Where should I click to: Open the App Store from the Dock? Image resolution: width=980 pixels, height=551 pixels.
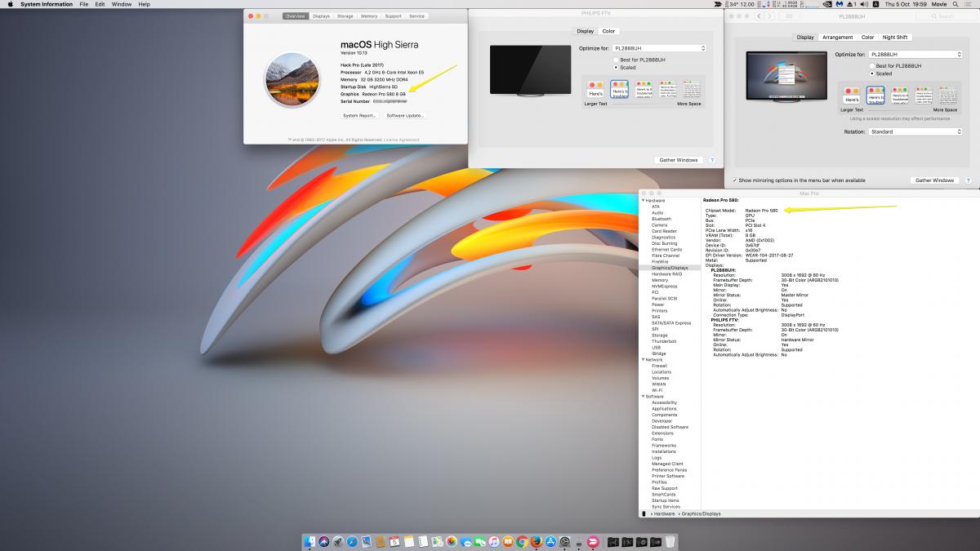click(550, 541)
